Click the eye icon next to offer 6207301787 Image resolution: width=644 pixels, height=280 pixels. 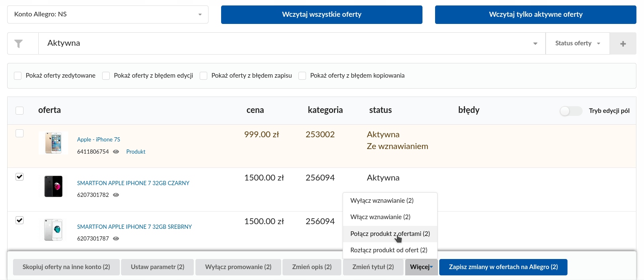click(116, 238)
